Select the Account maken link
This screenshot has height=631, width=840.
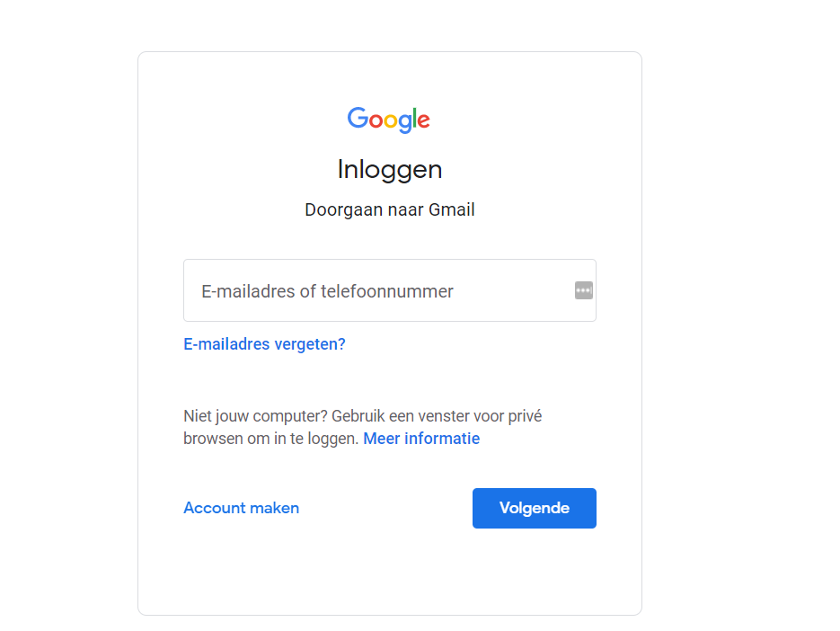point(241,508)
